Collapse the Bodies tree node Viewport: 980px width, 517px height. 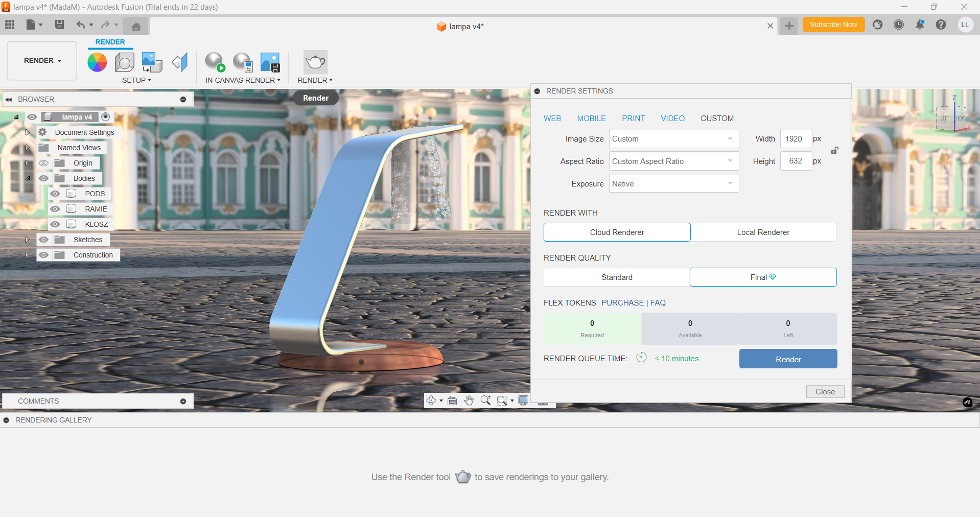[27, 178]
